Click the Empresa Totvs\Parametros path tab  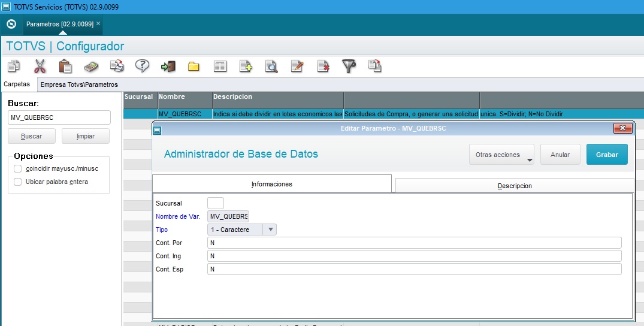tap(79, 84)
